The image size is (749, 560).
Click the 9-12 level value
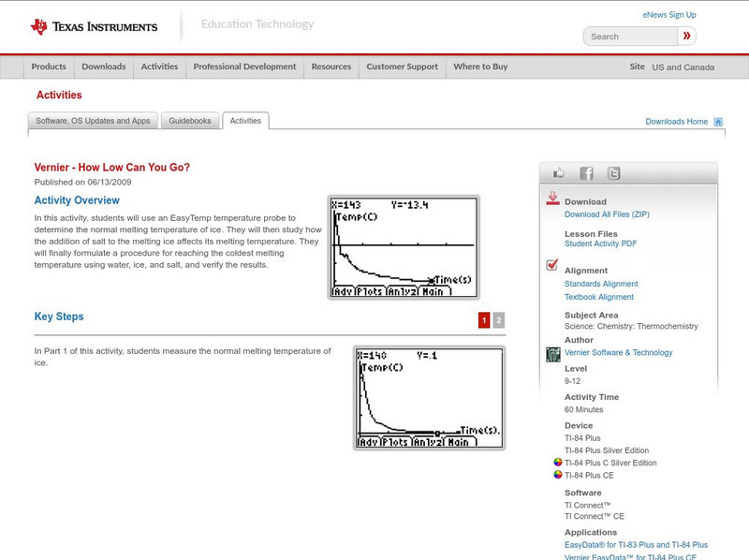pos(572,381)
